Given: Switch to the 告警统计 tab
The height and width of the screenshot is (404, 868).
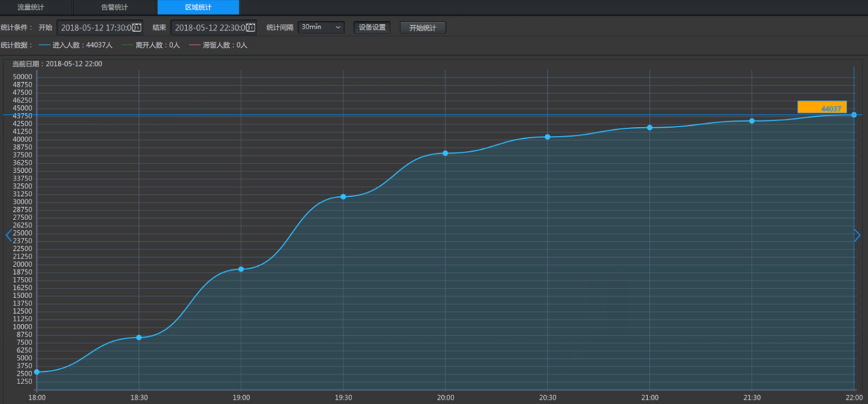Looking at the screenshot, I should [114, 7].
